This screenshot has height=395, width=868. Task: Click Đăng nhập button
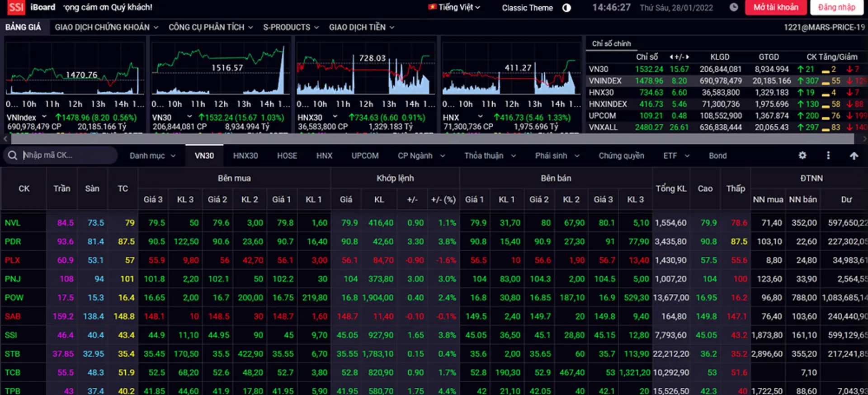pos(836,7)
